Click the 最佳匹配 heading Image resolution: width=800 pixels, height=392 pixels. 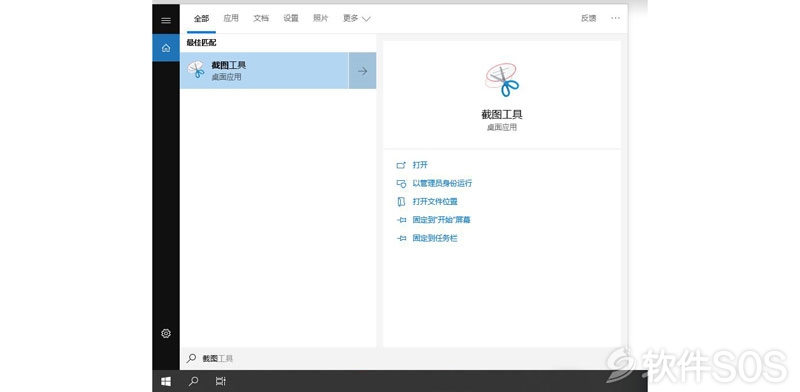click(x=201, y=43)
